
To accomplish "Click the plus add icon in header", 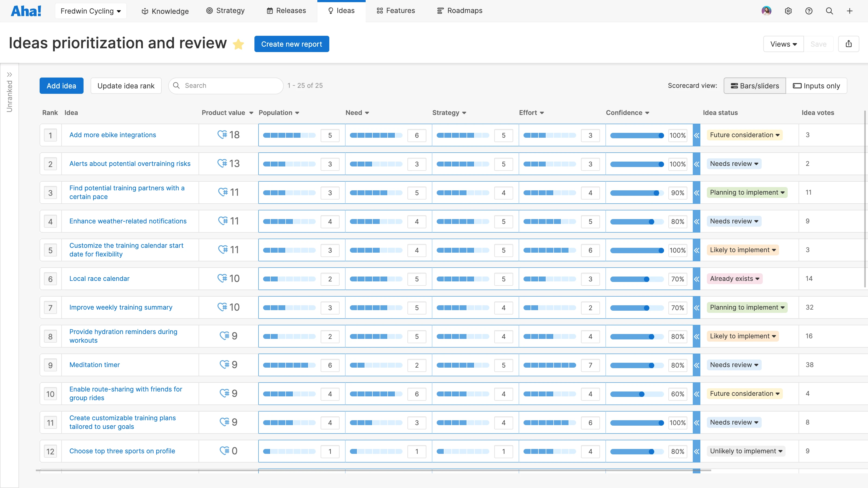I will click(x=850, y=11).
